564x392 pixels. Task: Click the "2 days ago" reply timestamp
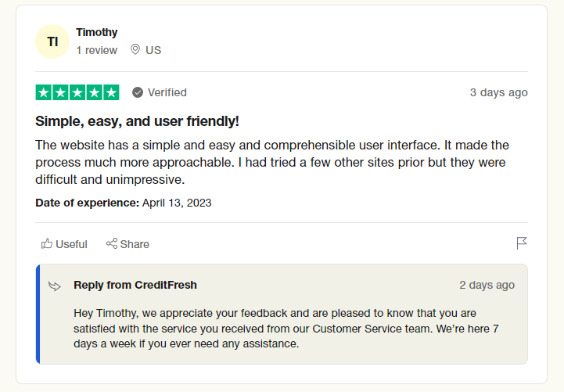point(487,285)
